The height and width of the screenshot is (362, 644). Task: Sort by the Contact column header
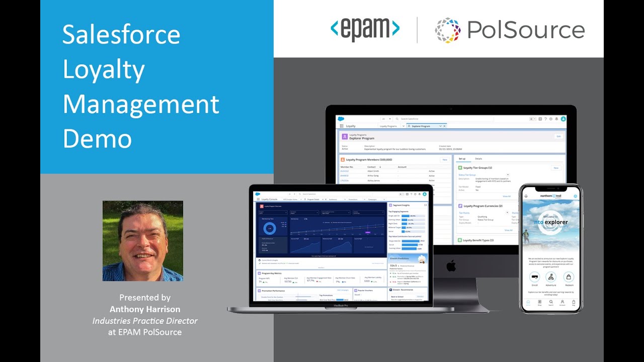click(x=371, y=167)
